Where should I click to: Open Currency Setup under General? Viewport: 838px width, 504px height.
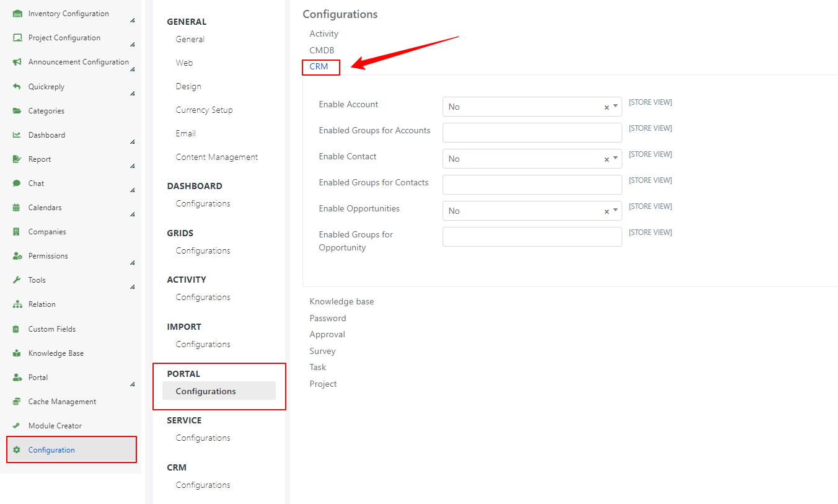click(204, 110)
